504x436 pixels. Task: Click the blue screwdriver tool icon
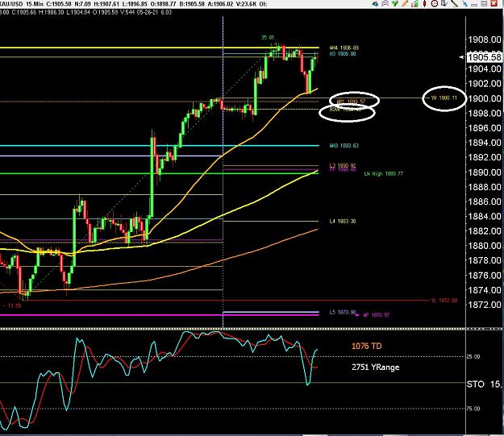coord(464,4)
